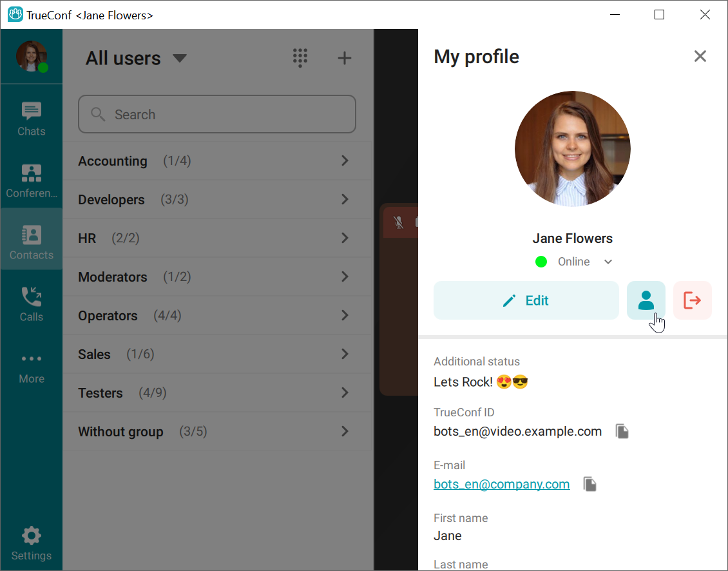
Task: Expand the Accounting group
Action: pyautogui.click(x=218, y=160)
